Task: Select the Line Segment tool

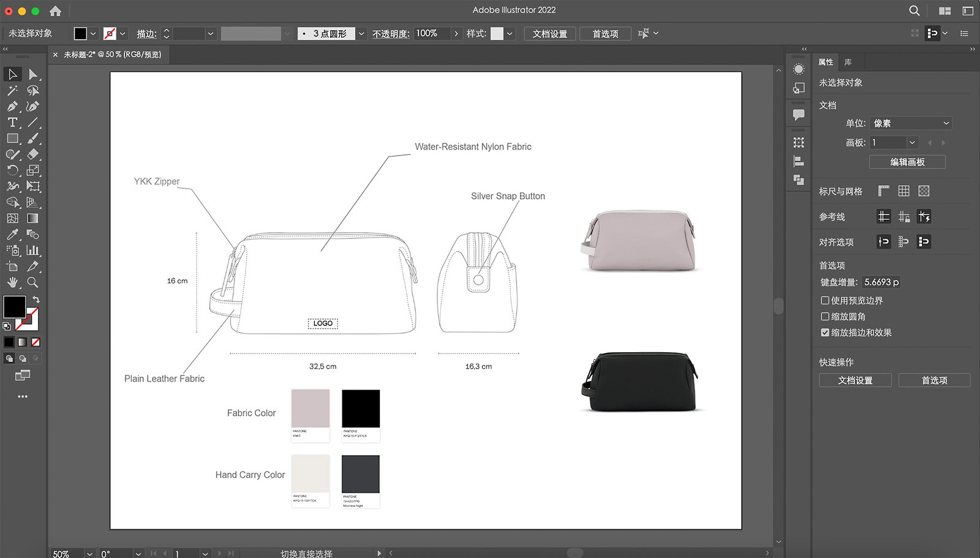Action: click(33, 123)
